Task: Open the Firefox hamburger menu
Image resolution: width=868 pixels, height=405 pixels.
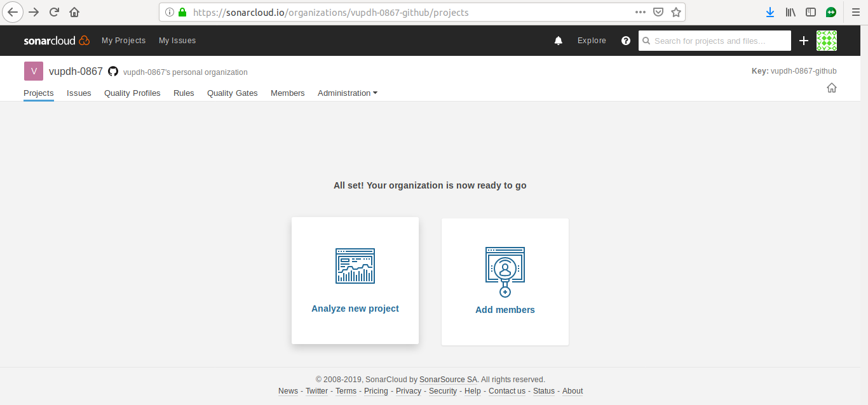Action: click(x=855, y=12)
